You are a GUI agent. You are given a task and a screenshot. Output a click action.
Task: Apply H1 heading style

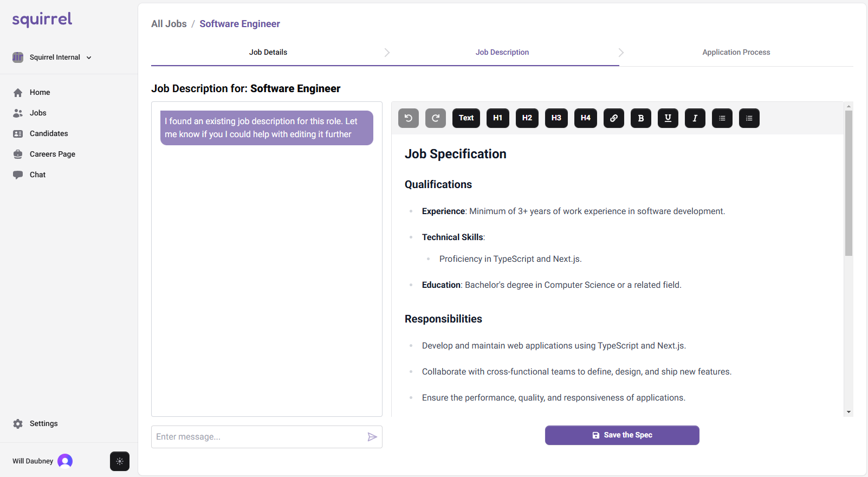(498, 118)
